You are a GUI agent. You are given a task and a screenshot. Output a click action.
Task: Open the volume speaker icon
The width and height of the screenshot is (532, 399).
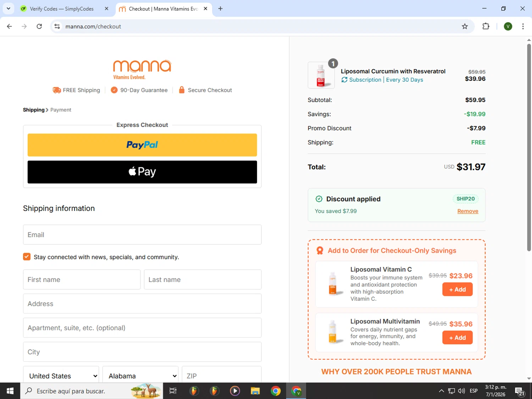pyautogui.click(x=461, y=391)
